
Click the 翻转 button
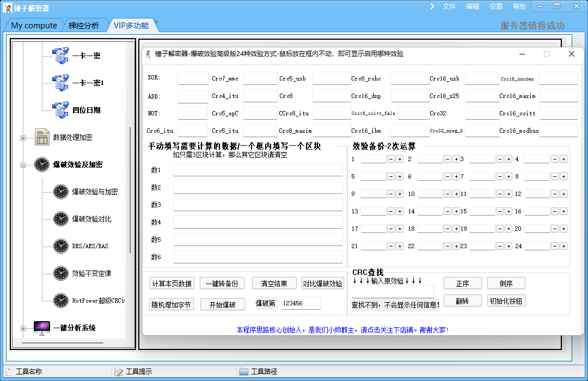tap(462, 301)
